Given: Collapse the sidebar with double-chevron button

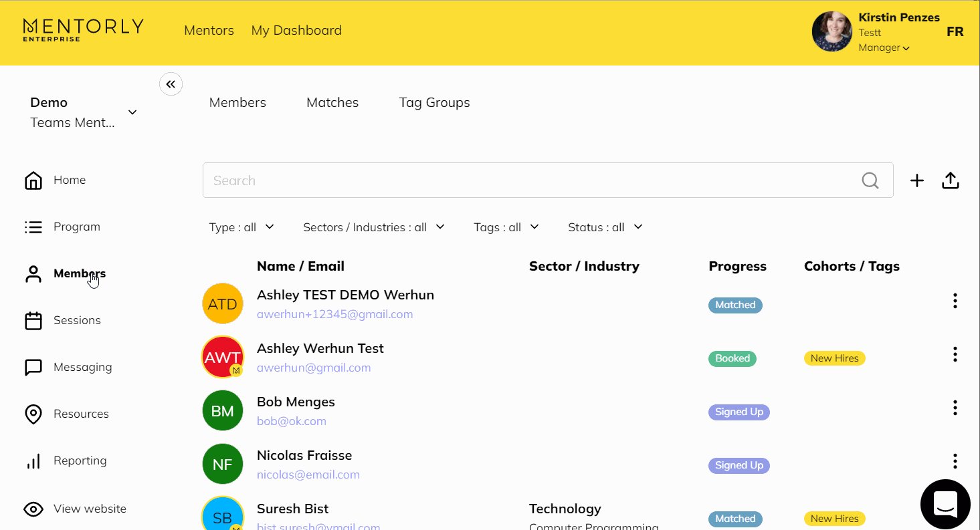Looking at the screenshot, I should 171,84.
